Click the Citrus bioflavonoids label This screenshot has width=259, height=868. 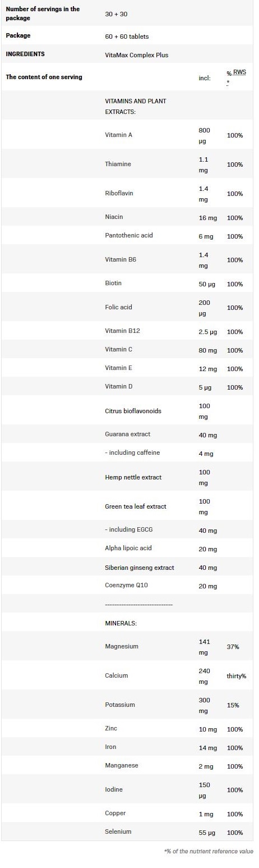[133, 411]
